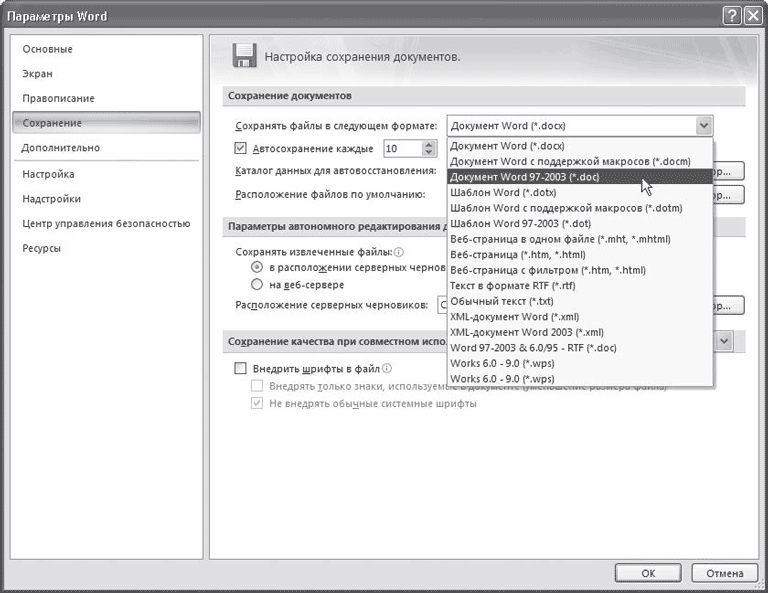The width and height of the screenshot is (768, 593).
Task: Choose Обычный текст (*.txt) option
Action: point(580,301)
